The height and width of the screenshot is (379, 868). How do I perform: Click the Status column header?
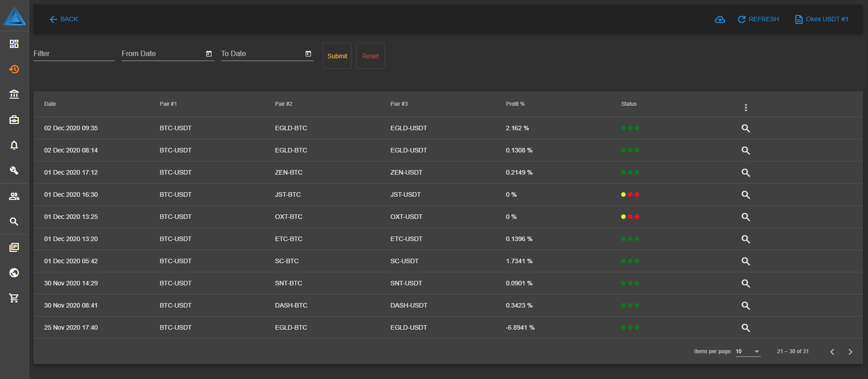(x=628, y=104)
